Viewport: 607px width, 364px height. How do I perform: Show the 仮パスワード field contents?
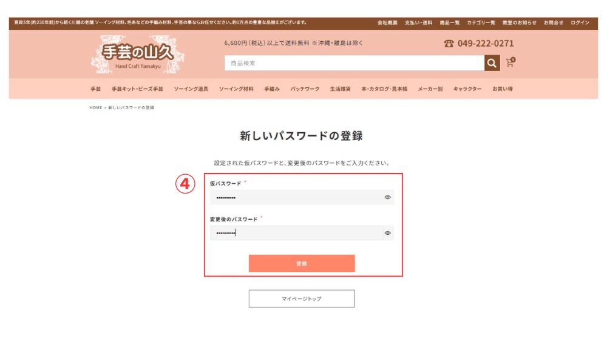click(x=387, y=197)
